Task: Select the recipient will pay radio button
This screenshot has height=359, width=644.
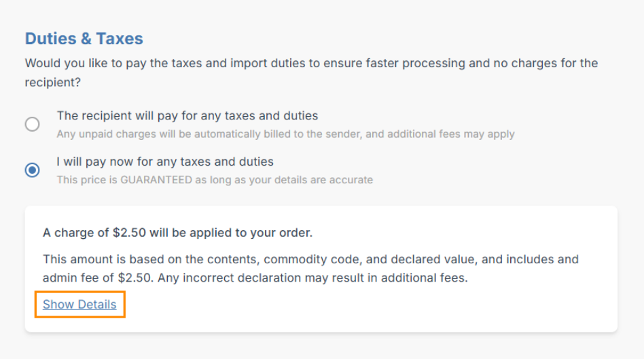Action: coord(32,124)
